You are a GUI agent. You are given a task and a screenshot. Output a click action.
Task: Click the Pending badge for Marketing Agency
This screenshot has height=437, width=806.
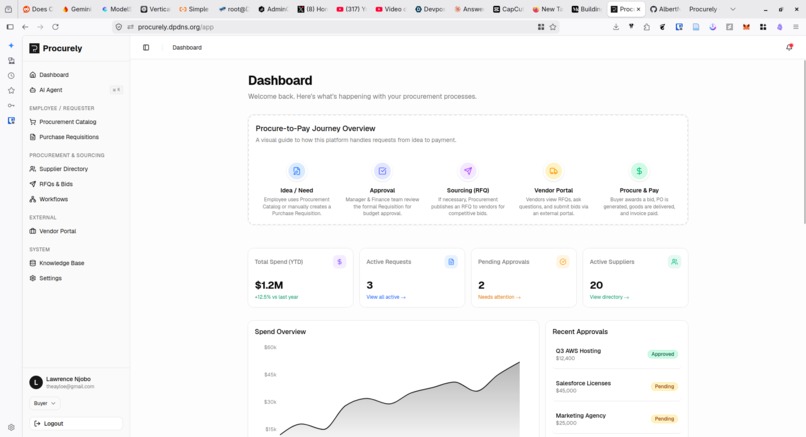coord(664,419)
